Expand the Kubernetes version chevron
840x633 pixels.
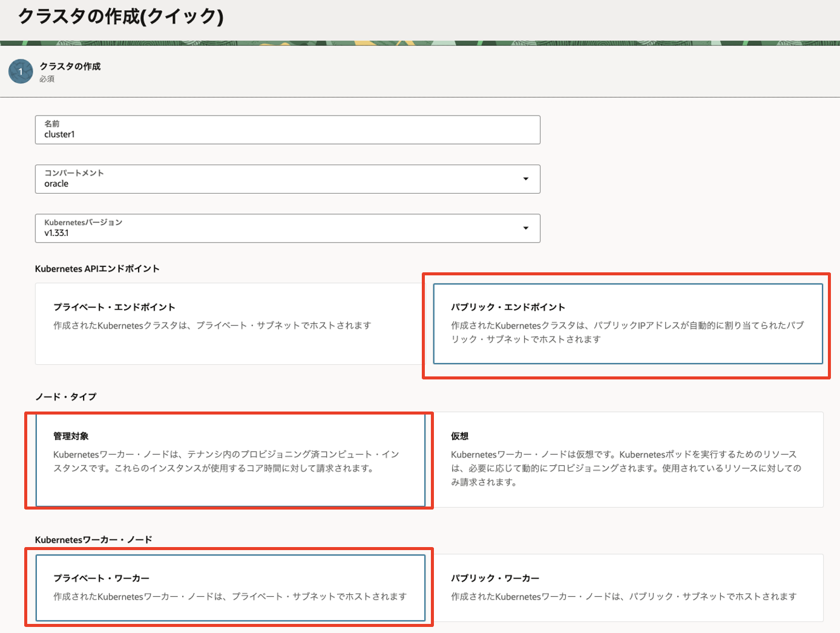coord(526,228)
